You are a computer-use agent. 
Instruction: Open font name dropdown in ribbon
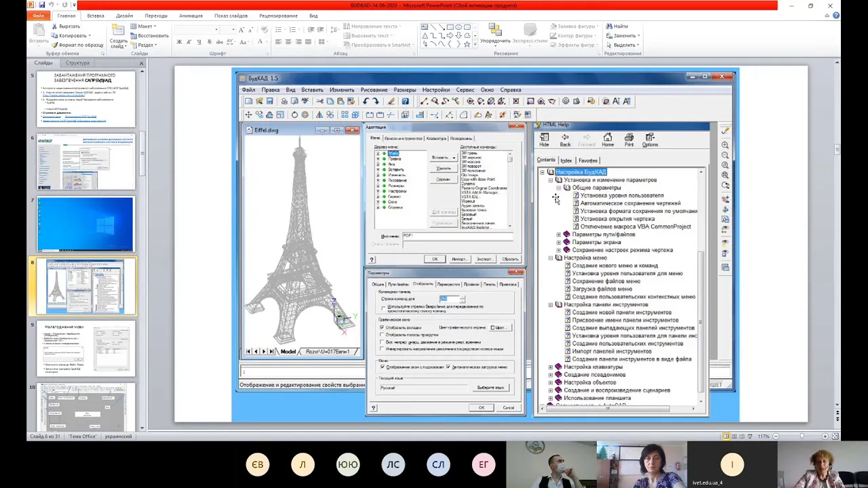coord(217,30)
